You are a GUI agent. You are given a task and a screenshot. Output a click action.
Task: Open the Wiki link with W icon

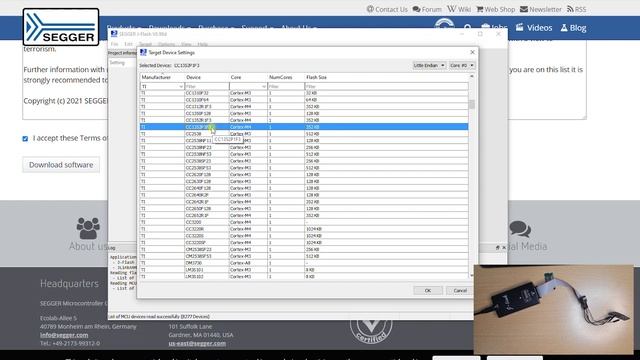tap(459, 9)
